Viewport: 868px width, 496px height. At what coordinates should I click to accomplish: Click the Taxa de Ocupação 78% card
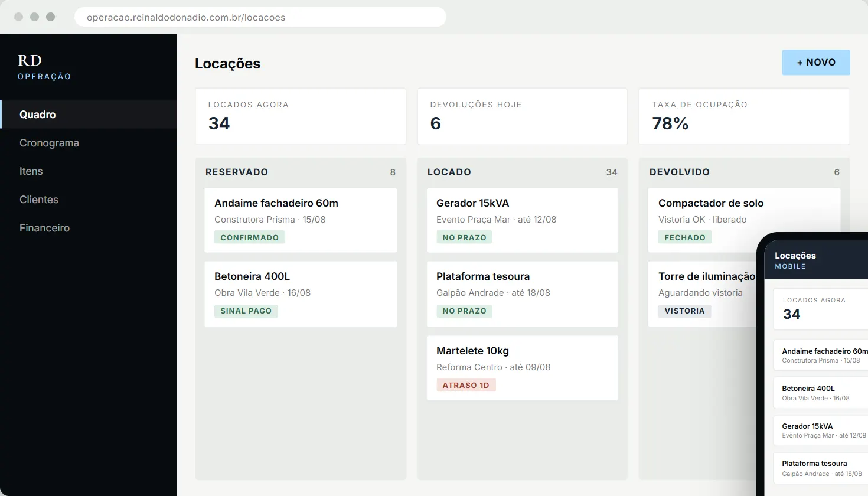coord(745,116)
